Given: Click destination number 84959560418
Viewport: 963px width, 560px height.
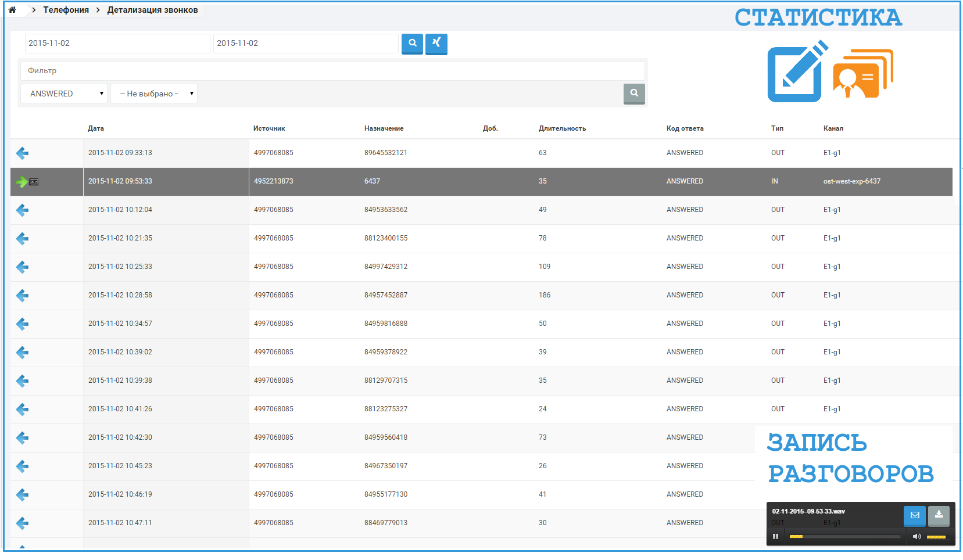Looking at the screenshot, I should [x=386, y=437].
